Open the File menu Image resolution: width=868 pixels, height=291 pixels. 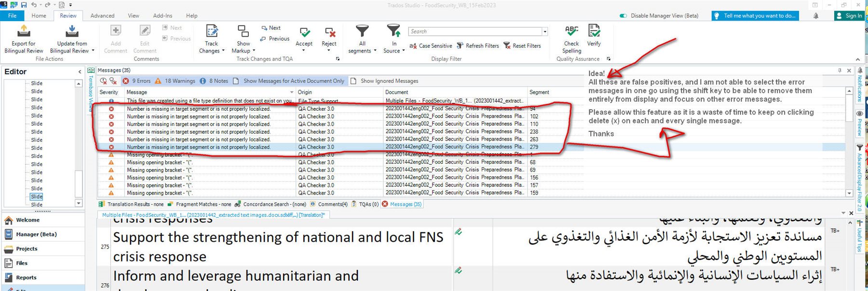point(13,16)
